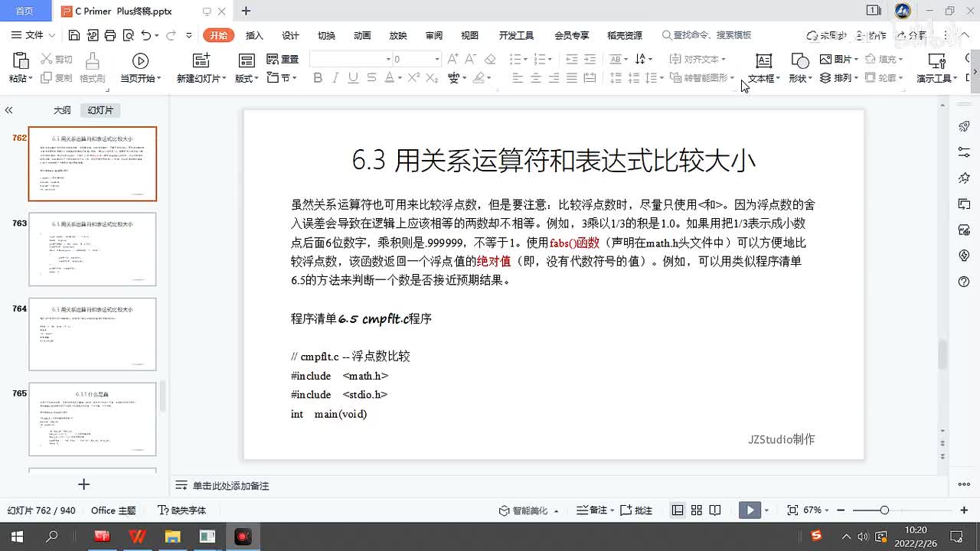Screen dimensions: 980x551
Task: Open font name dropdown
Action: point(388,59)
